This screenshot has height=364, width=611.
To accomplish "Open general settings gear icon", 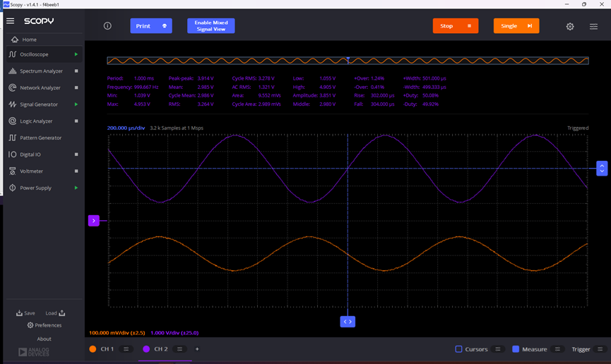I will [570, 27].
